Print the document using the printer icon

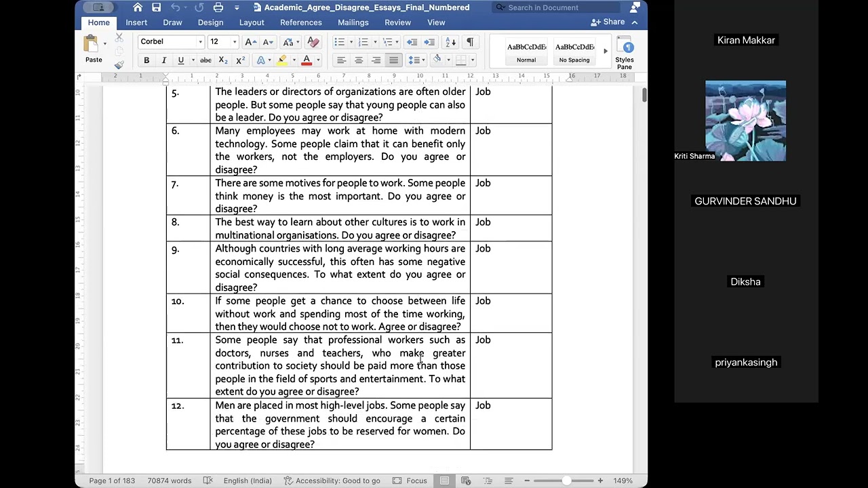[218, 7]
